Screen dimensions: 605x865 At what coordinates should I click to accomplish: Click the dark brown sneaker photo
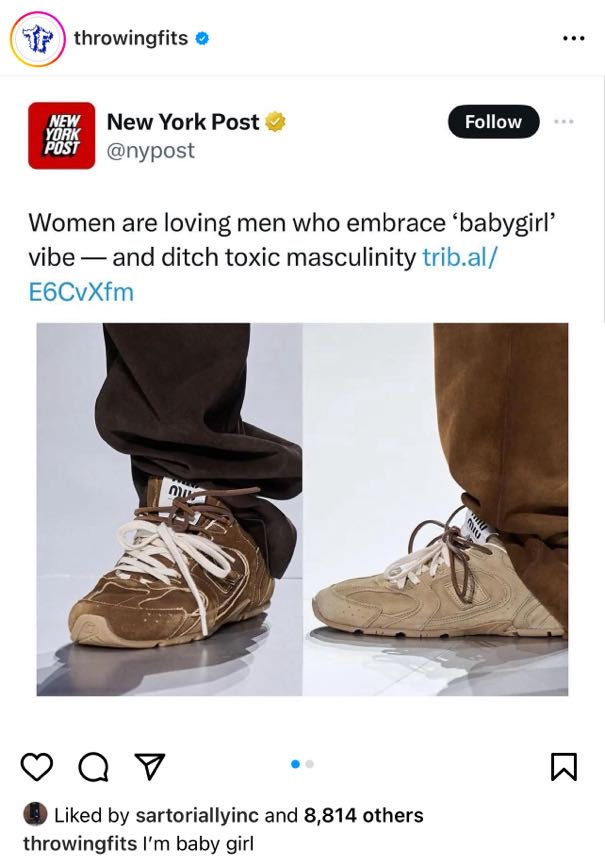(x=169, y=509)
